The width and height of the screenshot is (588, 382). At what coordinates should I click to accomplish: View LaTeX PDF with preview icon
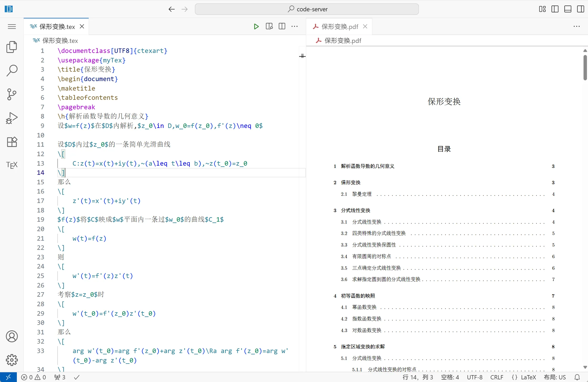[269, 27]
